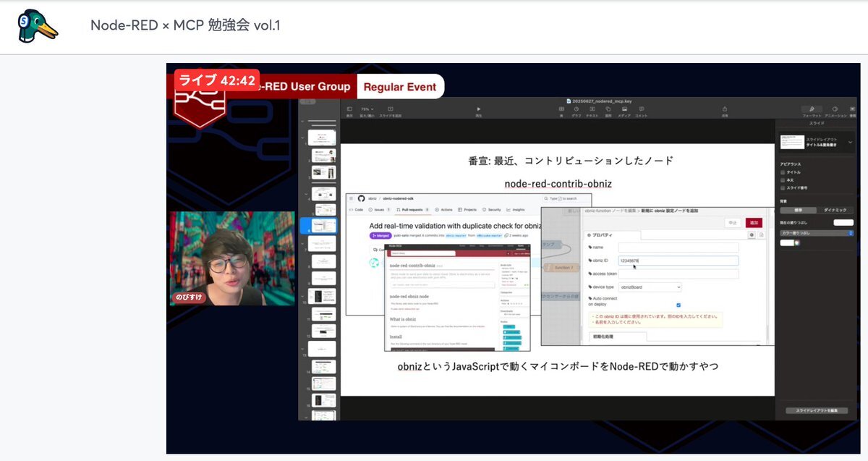Viewport: 868px width, 461px height.
Task: Click the 中止 (Cancel) button in Node-RED
Action: coord(733,223)
